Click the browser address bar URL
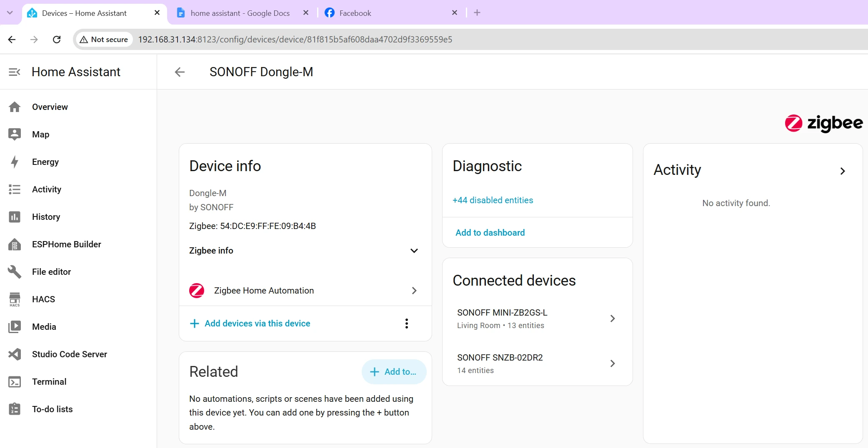Viewport: 868px width, 448px height. (x=295, y=40)
